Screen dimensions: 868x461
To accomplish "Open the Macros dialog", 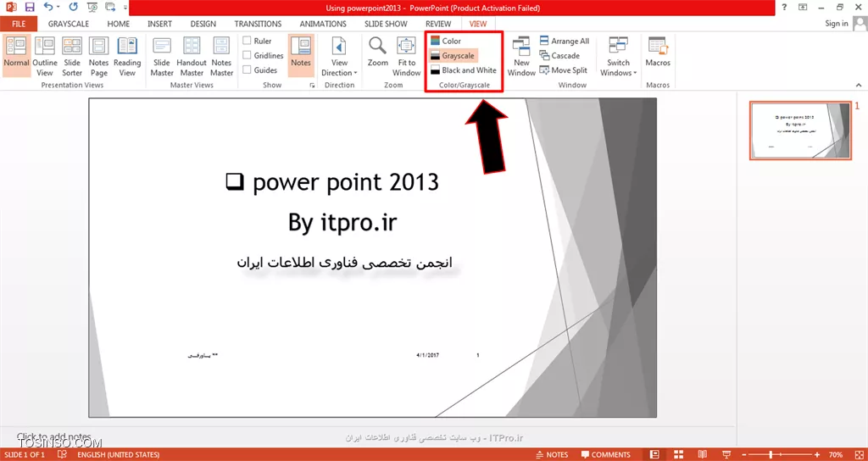I will (x=658, y=53).
